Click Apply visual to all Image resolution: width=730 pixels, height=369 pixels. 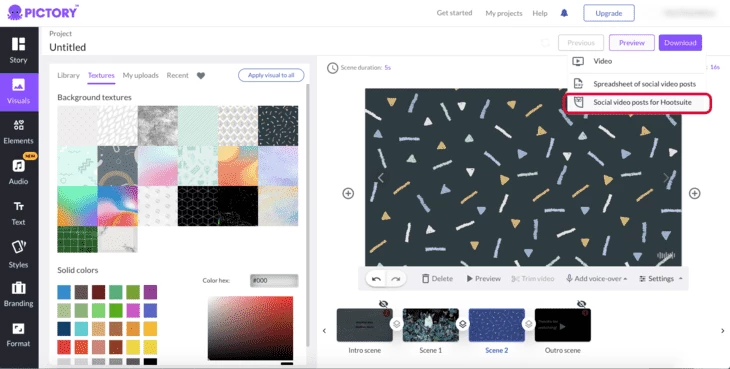271,75
